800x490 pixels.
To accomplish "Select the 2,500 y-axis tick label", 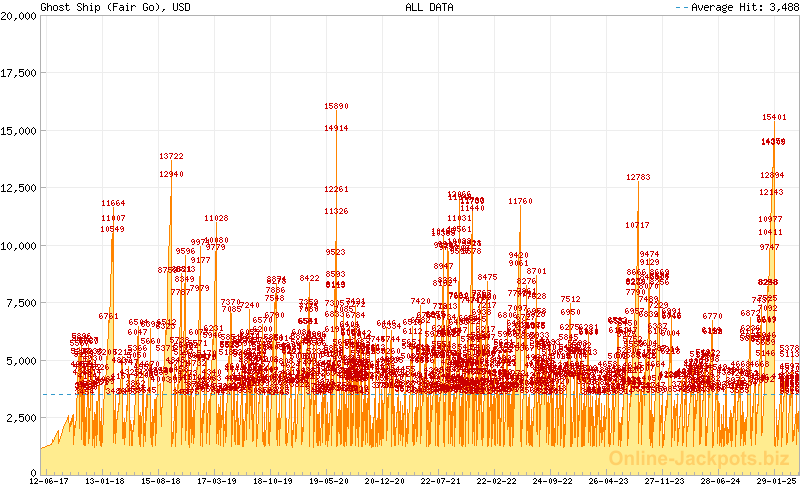I will 22,417.
